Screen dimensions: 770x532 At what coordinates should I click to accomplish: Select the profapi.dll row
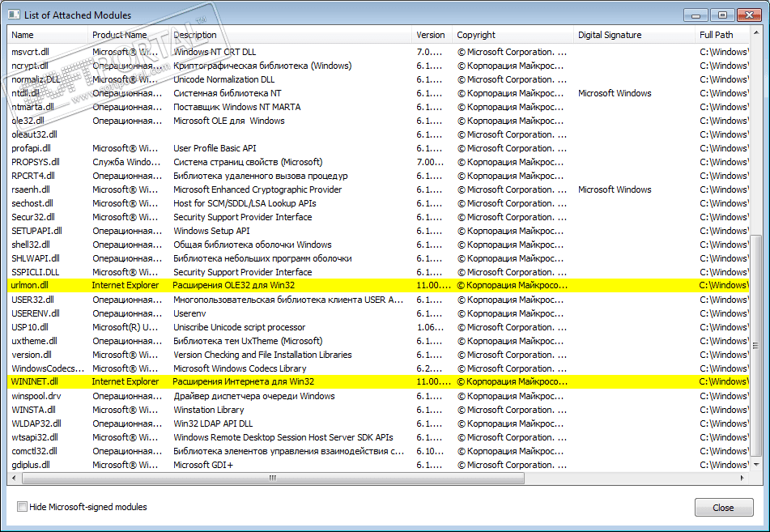(378, 148)
